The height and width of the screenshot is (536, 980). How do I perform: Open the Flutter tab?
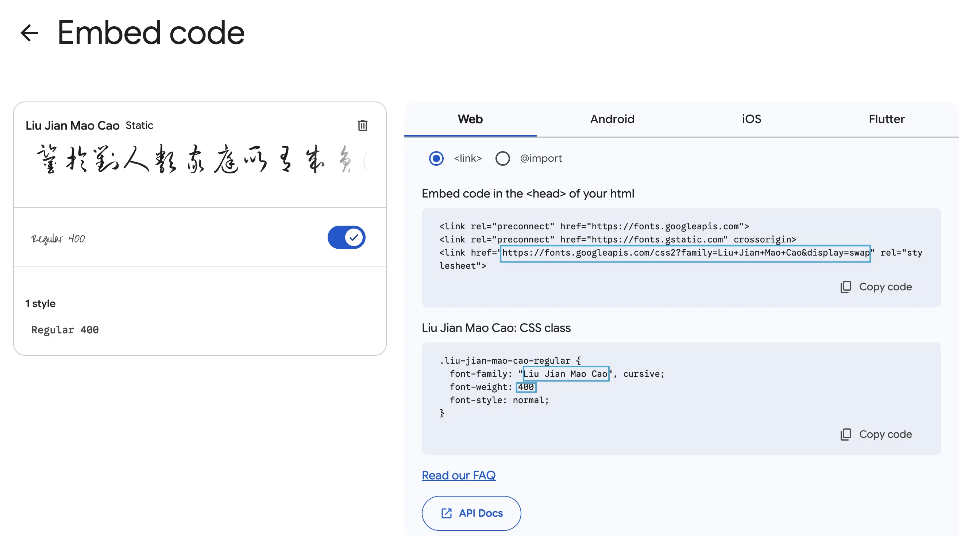tap(887, 119)
